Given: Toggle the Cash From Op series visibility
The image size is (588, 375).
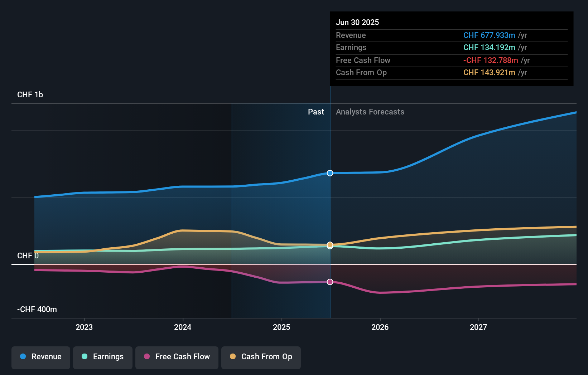Looking at the screenshot, I should [x=261, y=357].
